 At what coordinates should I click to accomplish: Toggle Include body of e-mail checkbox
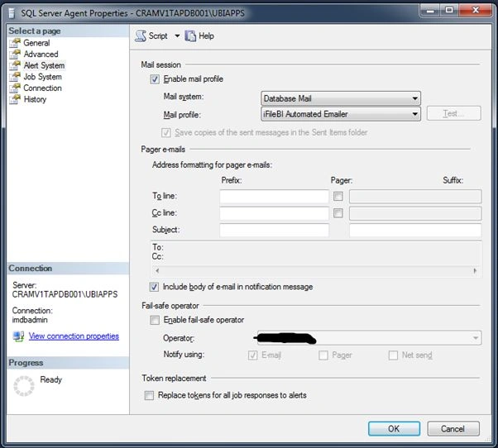[154, 287]
